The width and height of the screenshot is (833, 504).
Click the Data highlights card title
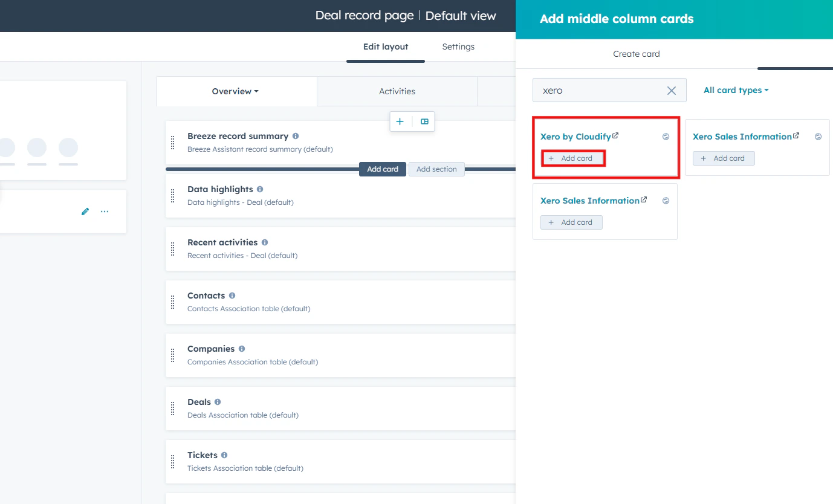tap(220, 189)
